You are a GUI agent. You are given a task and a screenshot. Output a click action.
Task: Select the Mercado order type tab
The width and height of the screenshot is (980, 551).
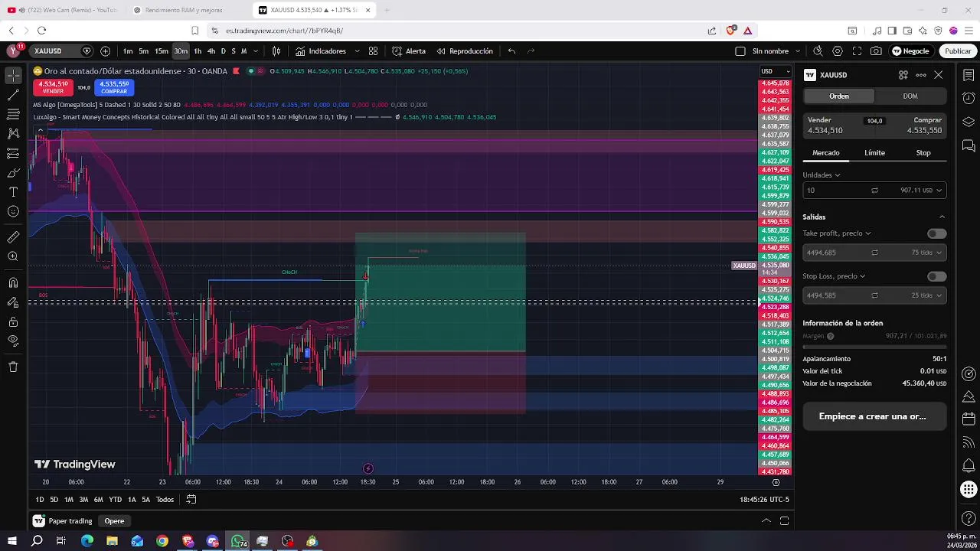click(826, 153)
